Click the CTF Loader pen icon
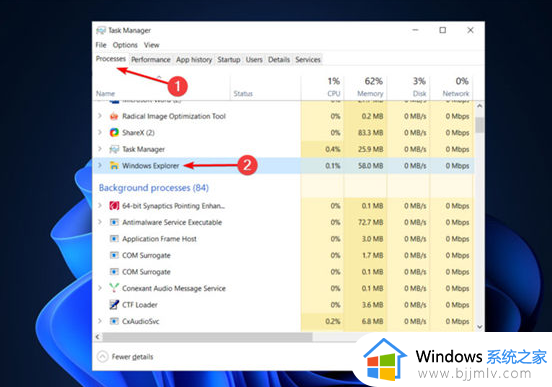The width and height of the screenshot is (552, 387). (114, 305)
